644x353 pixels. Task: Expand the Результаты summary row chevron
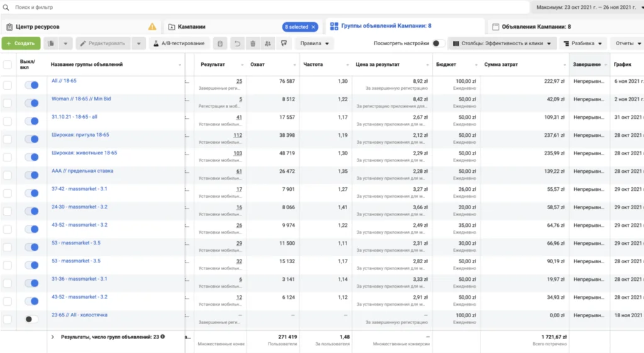(53, 337)
